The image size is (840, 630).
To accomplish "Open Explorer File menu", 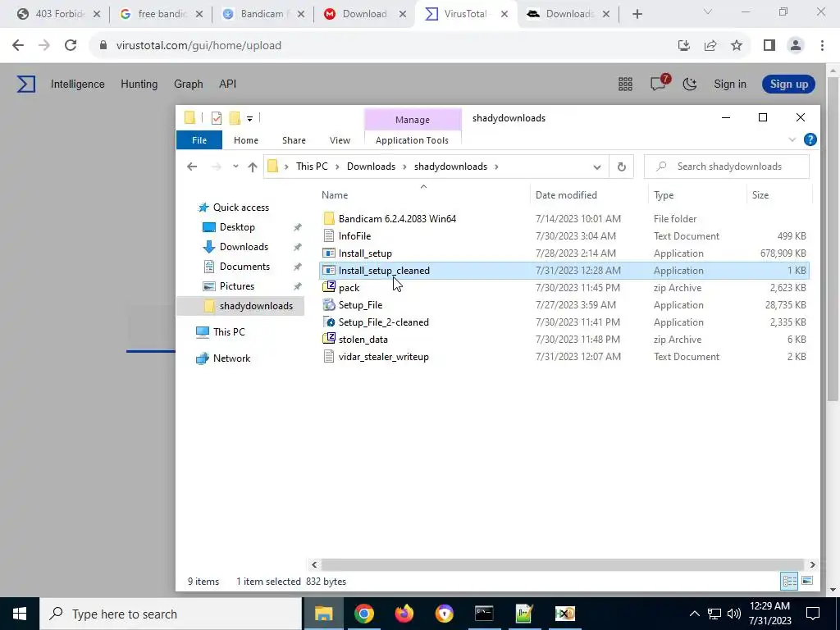I will (x=199, y=139).
